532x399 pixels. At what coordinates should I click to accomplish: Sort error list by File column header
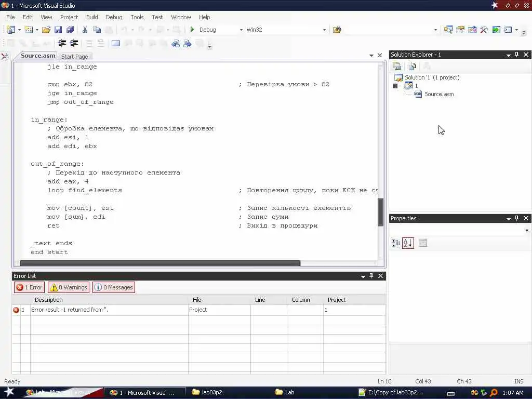(x=220, y=300)
